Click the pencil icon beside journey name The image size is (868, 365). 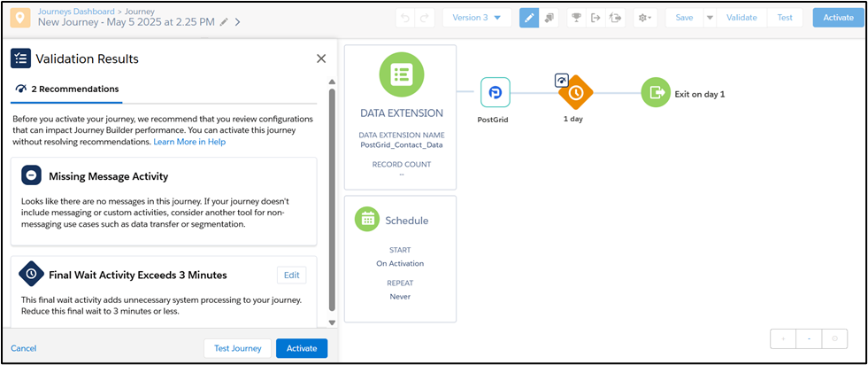(224, 22)
